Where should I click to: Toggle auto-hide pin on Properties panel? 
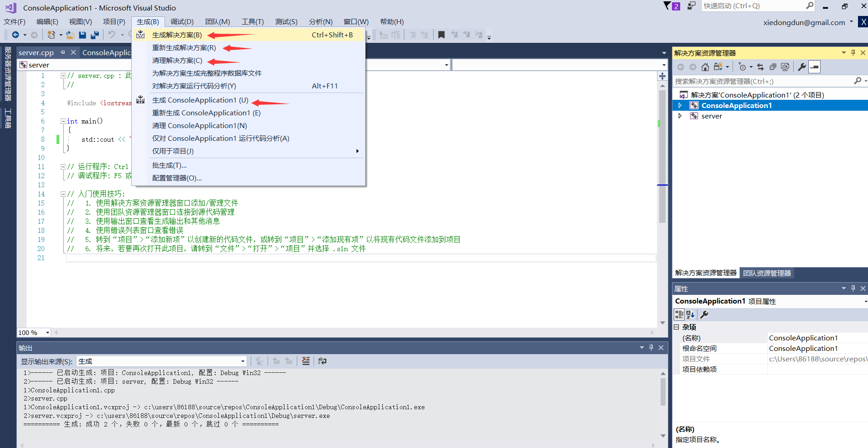point(853,288)
